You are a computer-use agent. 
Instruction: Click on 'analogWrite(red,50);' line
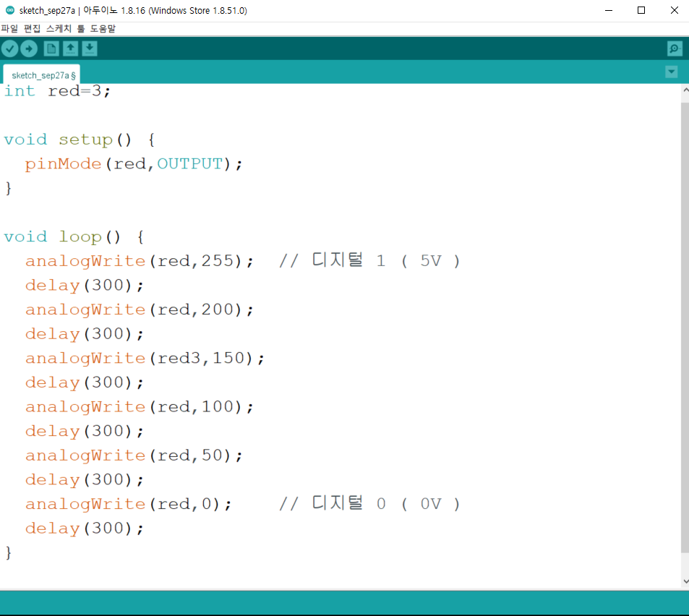(134, 455)
